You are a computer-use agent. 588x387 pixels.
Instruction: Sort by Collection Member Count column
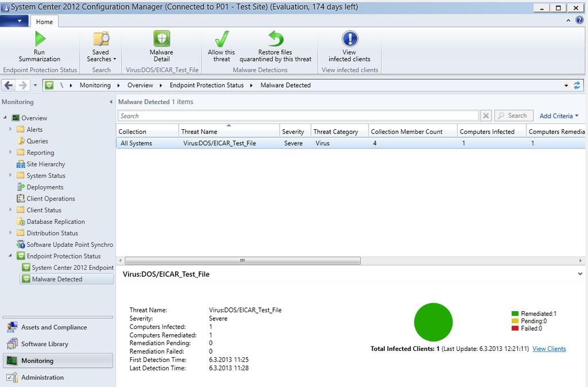point(413,131)
